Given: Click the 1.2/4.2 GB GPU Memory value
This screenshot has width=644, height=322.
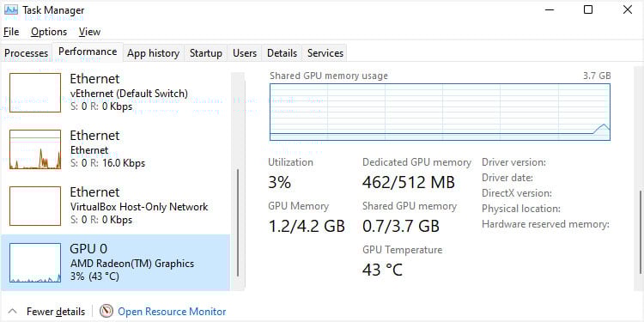Looking at the screenshot, I should (307, 227).
